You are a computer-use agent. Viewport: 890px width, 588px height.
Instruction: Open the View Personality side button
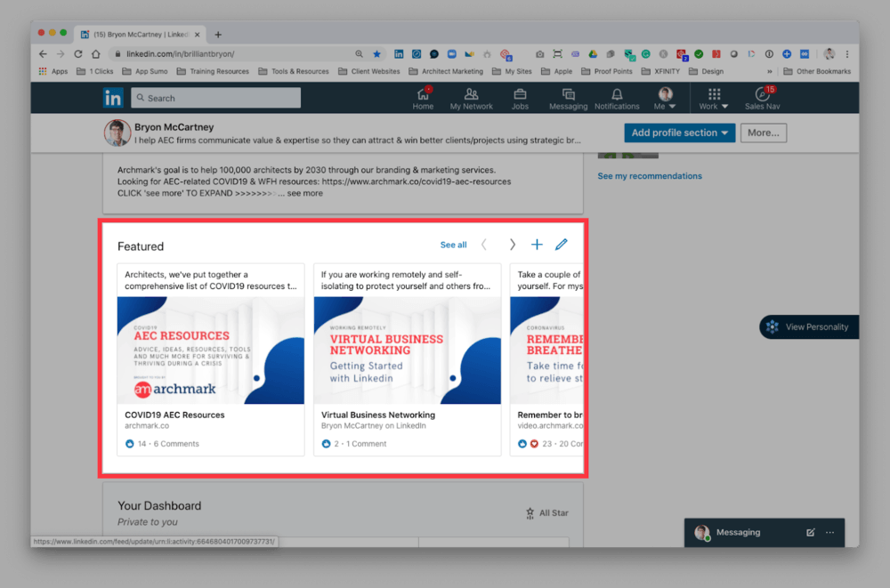pyautogui.click(x=809, y=327)
